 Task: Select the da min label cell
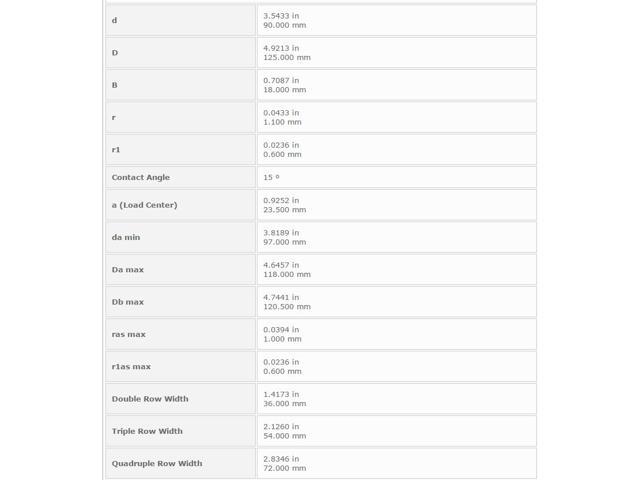pos(180,238)
